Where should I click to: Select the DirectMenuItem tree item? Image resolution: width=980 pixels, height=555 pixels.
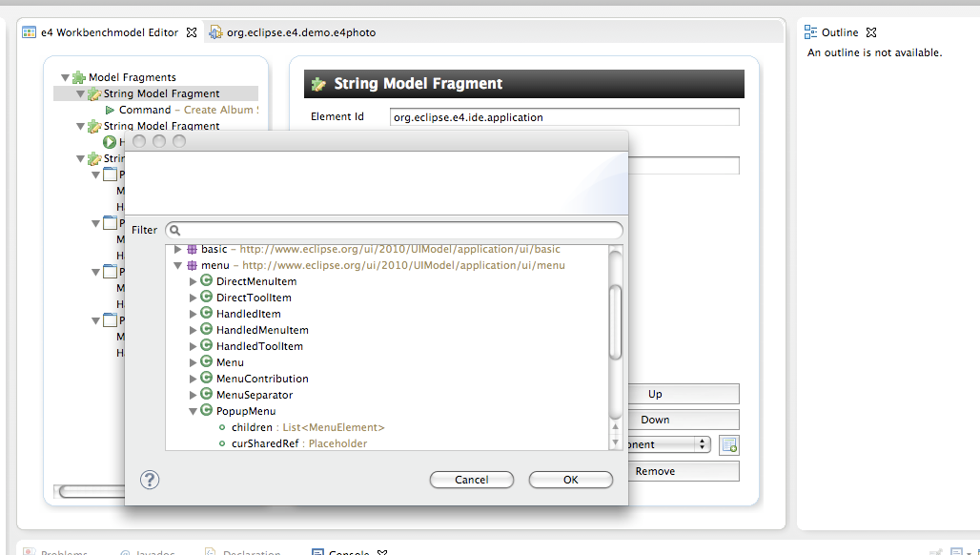coord(256,281)
